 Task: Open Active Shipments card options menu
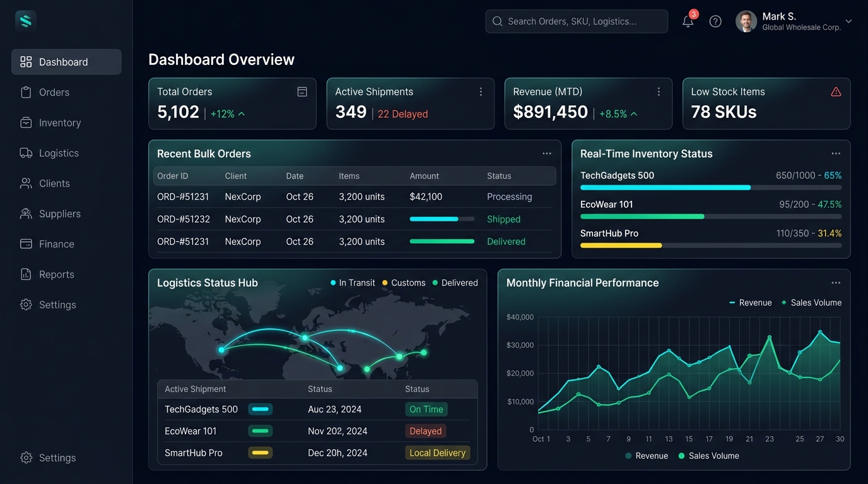(x=481, y=92)
